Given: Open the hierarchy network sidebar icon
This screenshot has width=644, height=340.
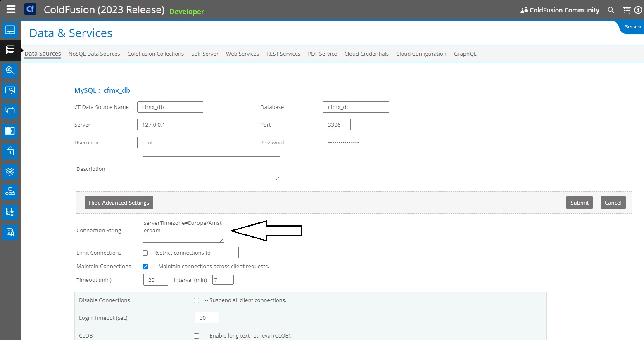Looking at the screenshot, I should click(x=10, y=192).
